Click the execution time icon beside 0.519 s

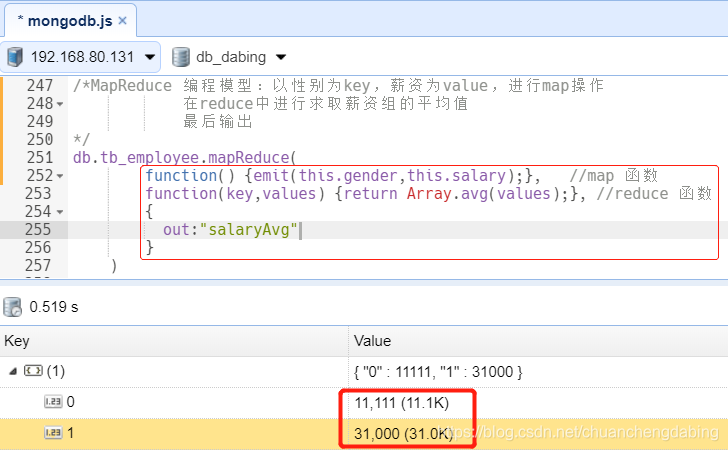[x=12, y=307]
